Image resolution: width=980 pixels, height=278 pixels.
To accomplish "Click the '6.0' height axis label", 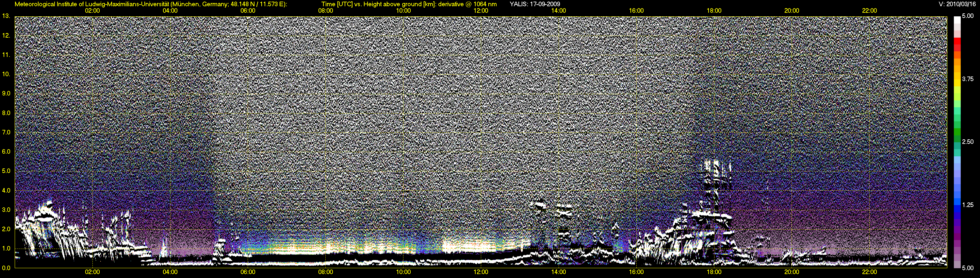I will (x=6, y=151).
